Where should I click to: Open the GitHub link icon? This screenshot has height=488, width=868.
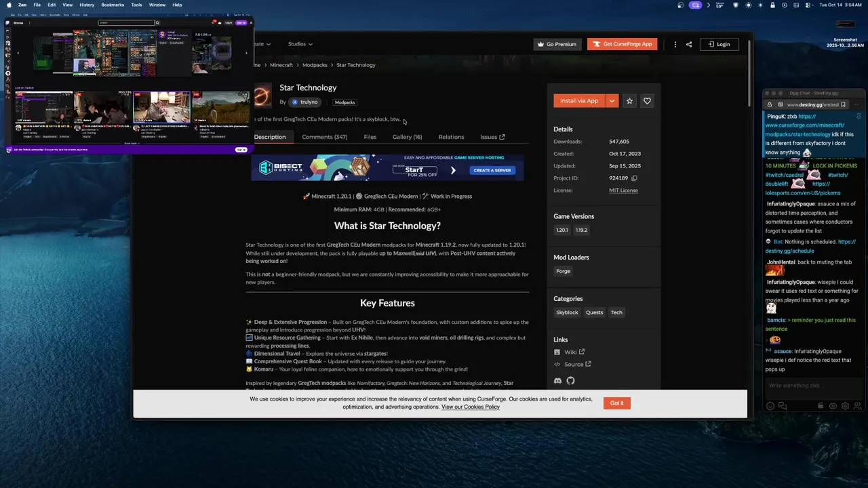pos(570,381)
